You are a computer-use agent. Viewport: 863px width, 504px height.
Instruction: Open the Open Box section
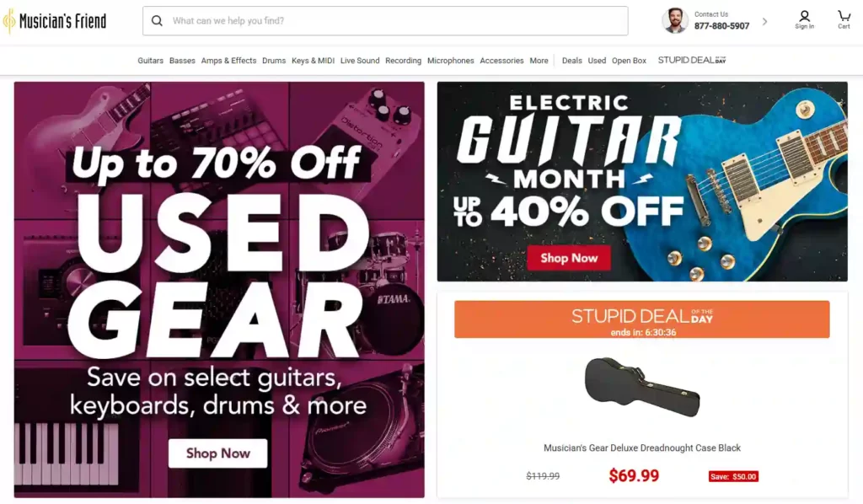629,60
